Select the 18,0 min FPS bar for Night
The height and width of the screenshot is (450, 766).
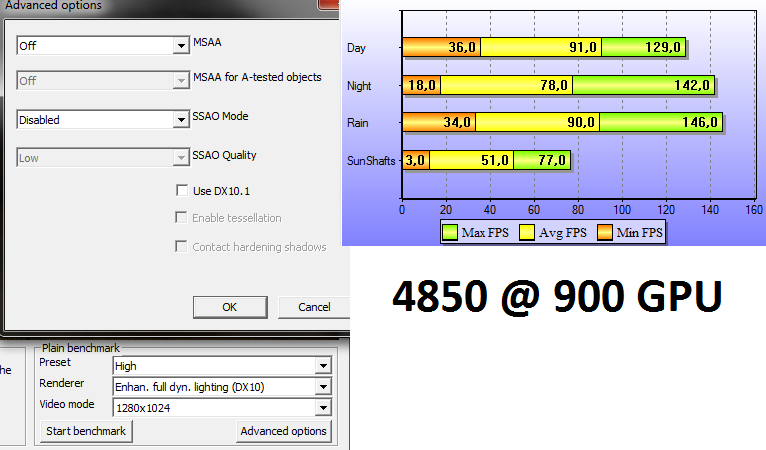(422, 85)
